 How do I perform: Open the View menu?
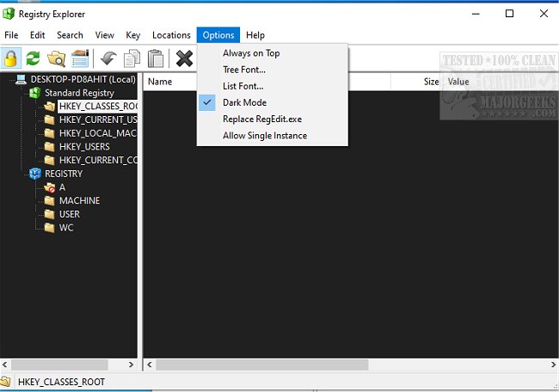pyautogui.click(x=104, y=35)
